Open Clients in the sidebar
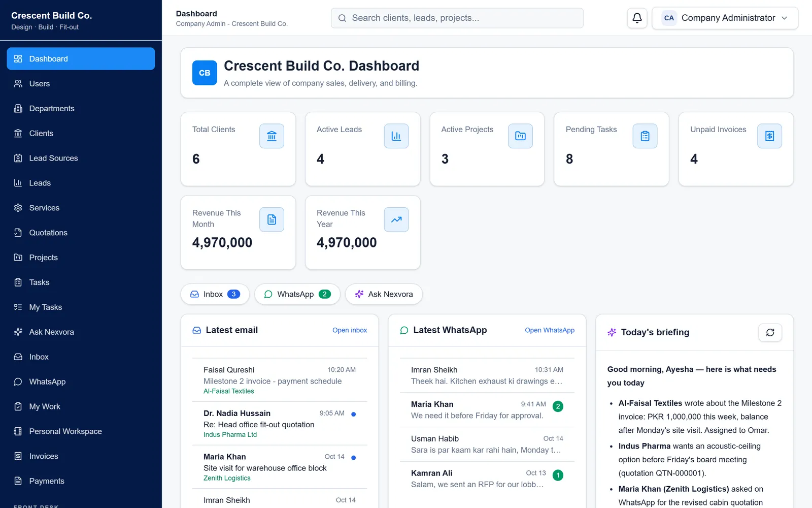This screenshot has height=508, width=812. [x=81, y=134]
